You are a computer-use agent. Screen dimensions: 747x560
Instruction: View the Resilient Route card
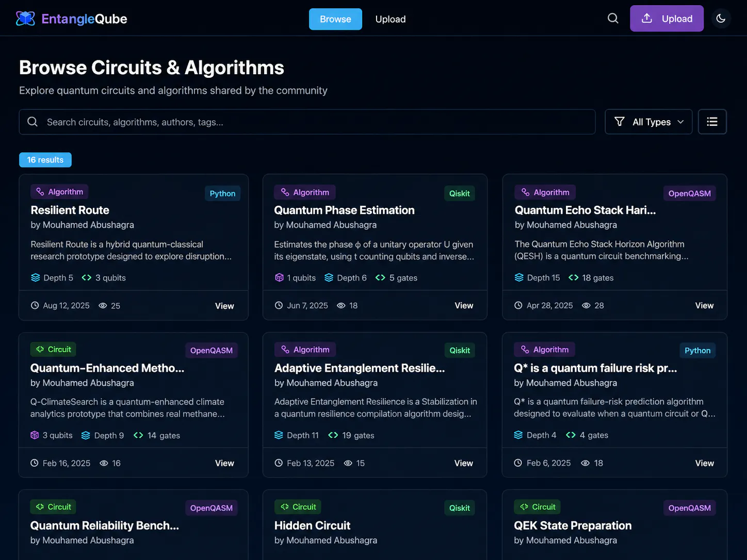(x=224, y=306)
